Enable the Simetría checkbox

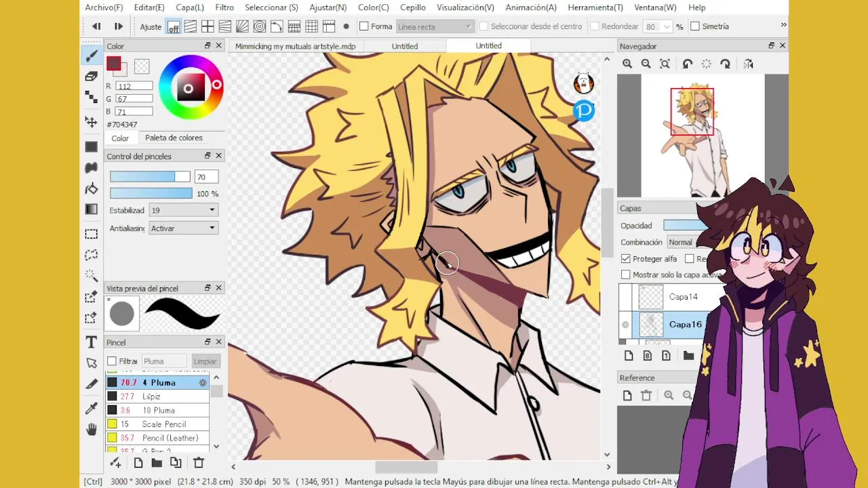click(695, 26)
